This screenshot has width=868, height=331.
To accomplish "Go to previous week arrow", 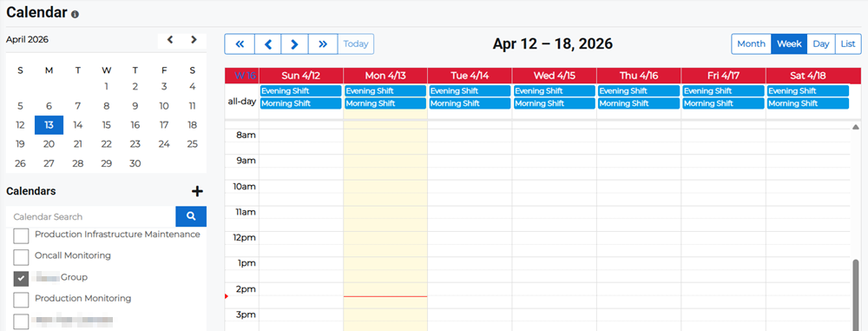I will coord(268,44).
